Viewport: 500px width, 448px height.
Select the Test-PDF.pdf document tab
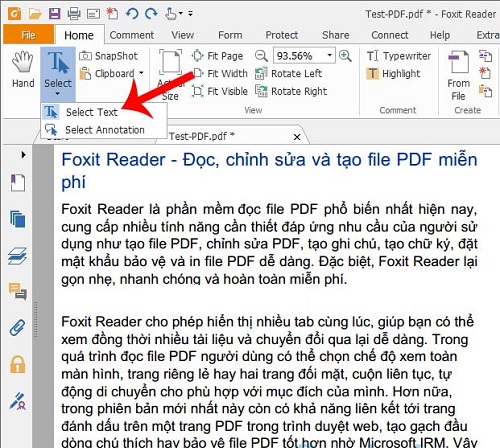pos(233,136)
